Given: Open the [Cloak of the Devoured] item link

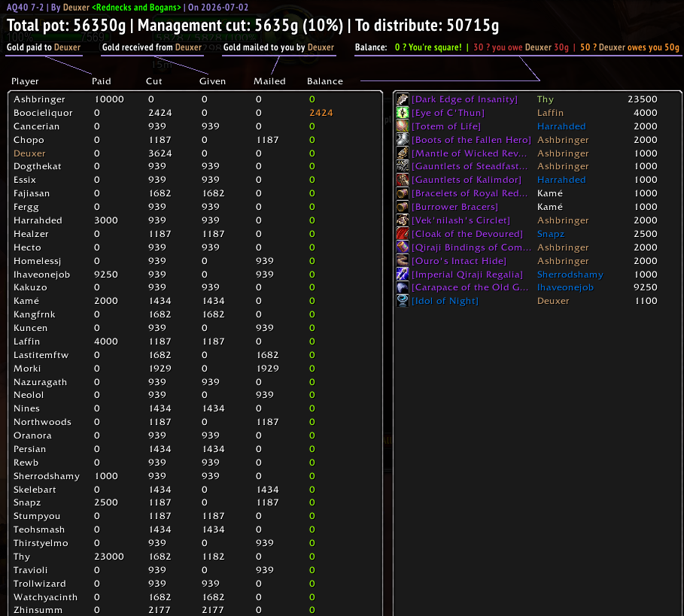Looking at the screenshot, I should click(x=467, y=234).
